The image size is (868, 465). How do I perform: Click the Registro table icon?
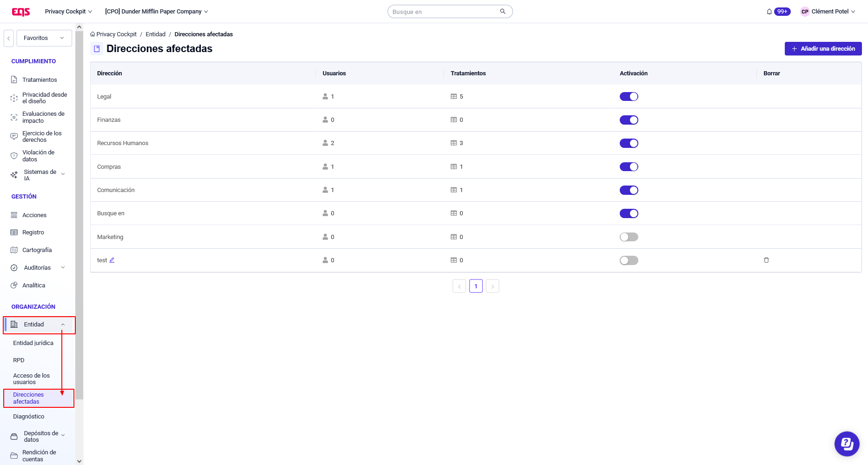coord(14,232)
